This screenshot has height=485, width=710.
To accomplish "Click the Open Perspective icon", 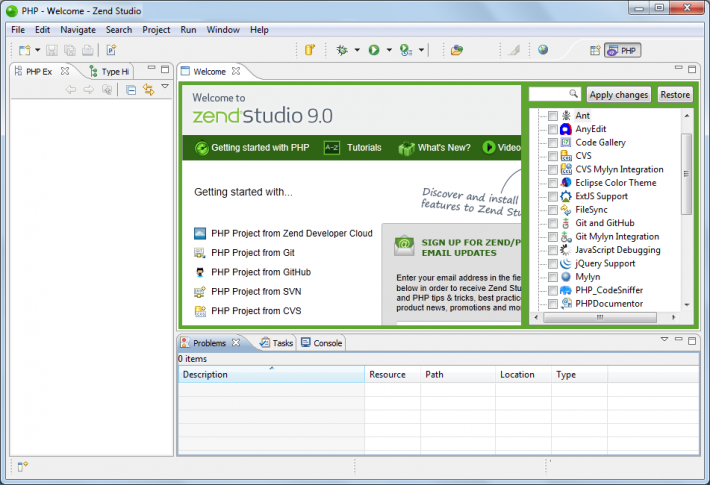I will tap(595, 50).
